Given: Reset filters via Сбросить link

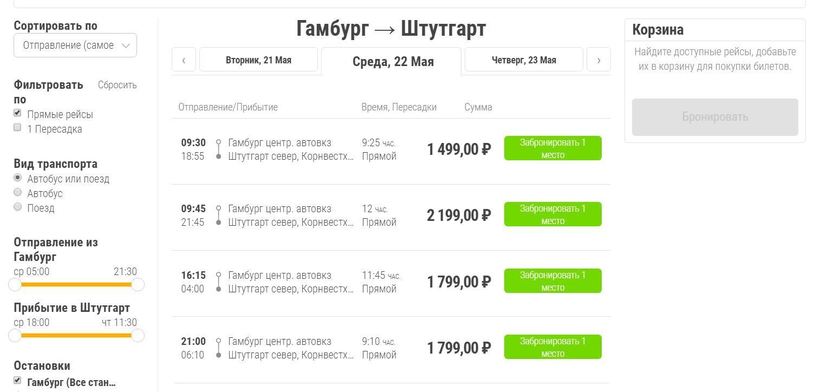Looking at the screenshot, I should click(x=117, y=85).
